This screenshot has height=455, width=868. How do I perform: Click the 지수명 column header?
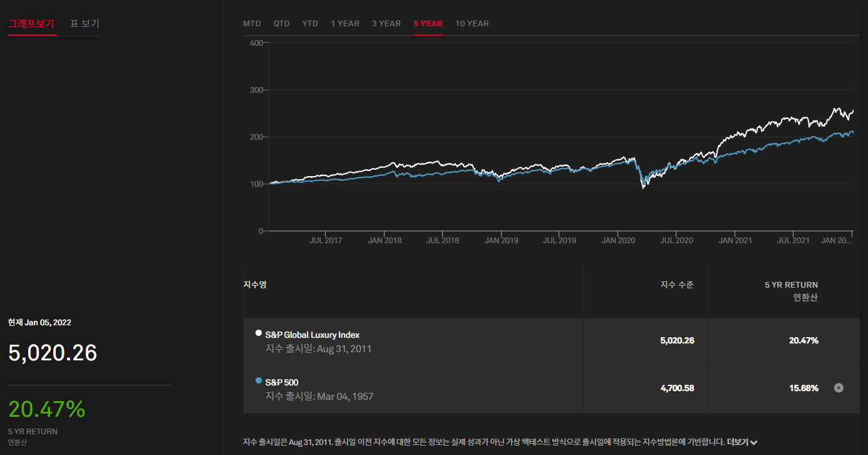coord(255,285)
